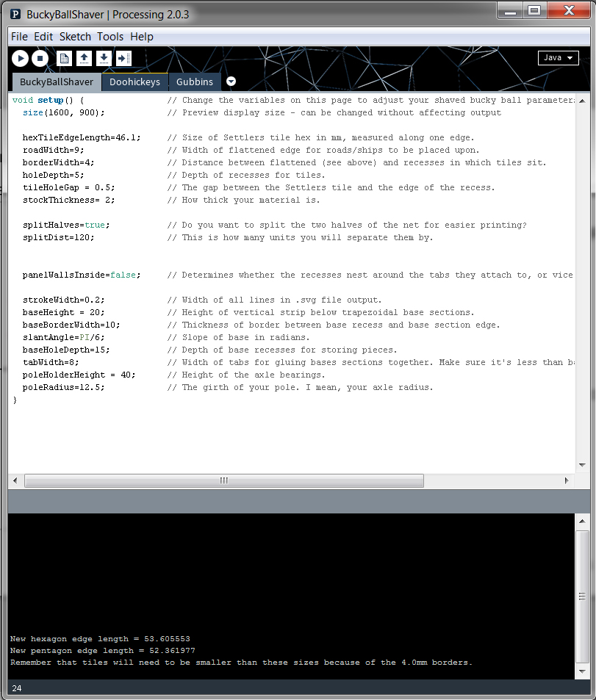Viewport: 596px width, 700px height.
Task: Click the console 'Remember that tiles' message
Action: point(241,663)
